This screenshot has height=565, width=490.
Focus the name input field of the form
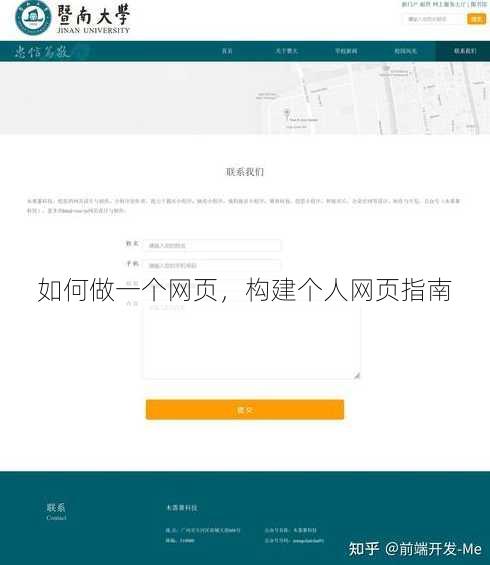(x=211, y=245)
